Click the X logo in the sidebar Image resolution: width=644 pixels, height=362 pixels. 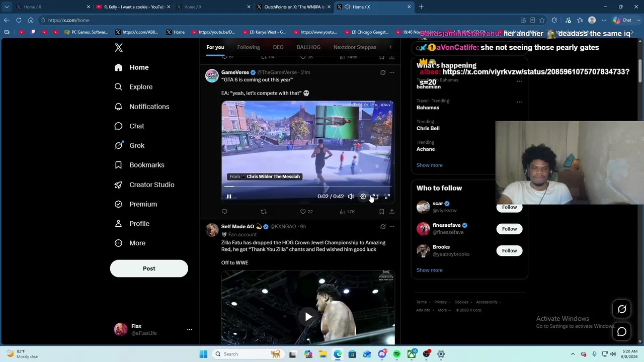(119, 48)
